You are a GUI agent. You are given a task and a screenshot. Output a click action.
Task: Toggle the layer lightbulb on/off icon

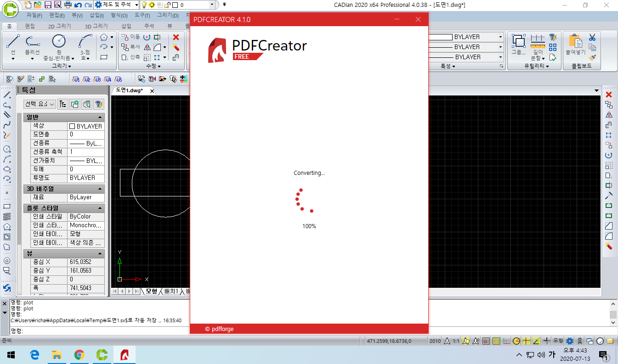[x=144, y=5]
